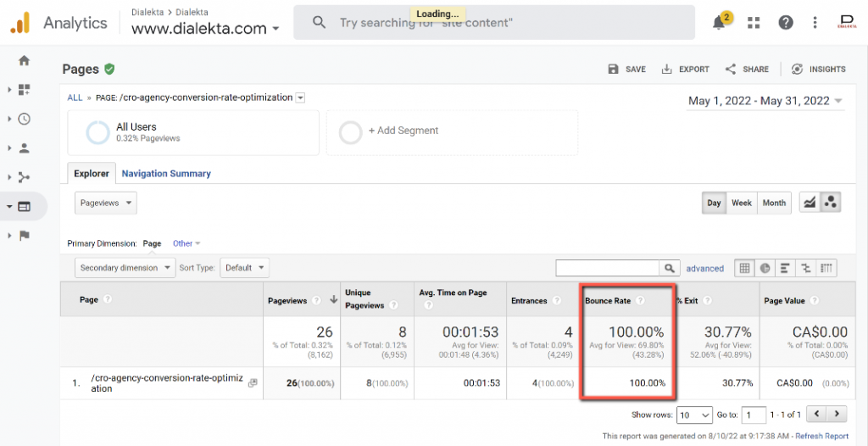868x446 pixels.
Task: Open the three-dot more options menu
Action: pyautogui.click(x=815, y=23)
